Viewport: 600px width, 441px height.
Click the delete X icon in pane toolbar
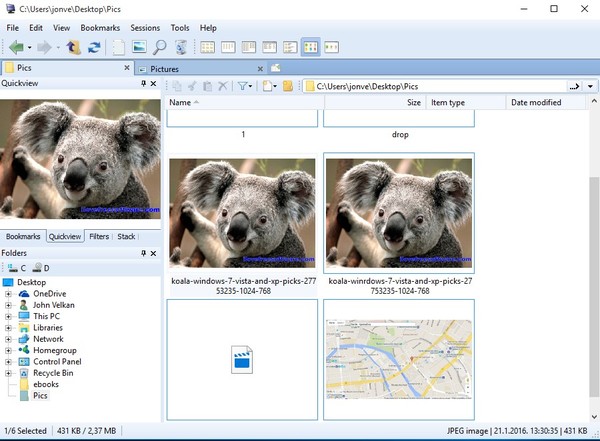pos(222,87)
